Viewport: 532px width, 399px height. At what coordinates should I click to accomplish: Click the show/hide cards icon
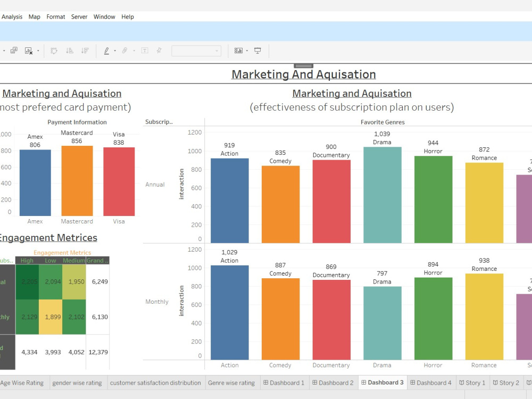(x=238, y=50)
